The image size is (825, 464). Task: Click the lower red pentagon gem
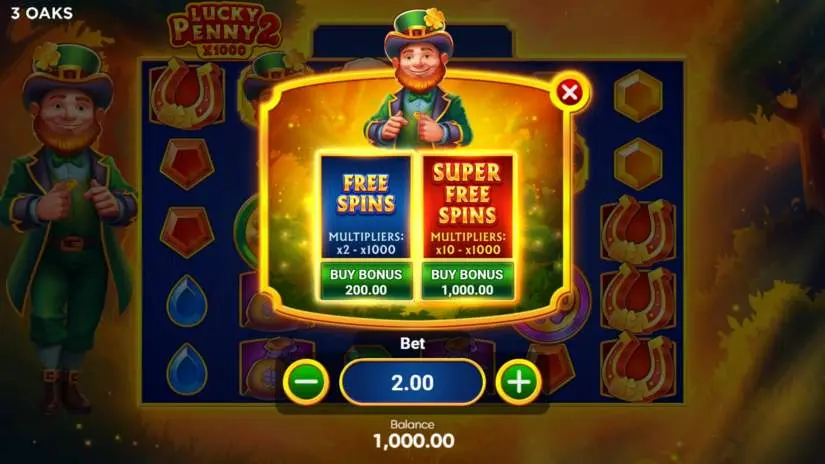(x=187, y=231)
